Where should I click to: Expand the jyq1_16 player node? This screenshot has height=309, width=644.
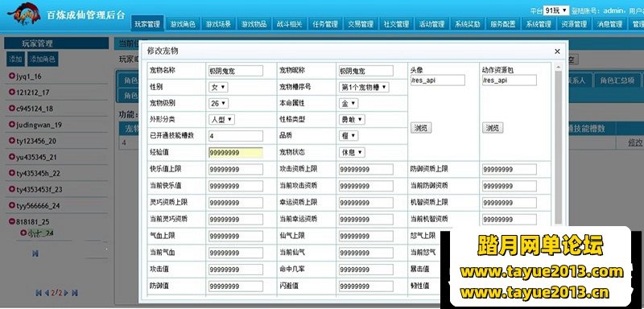[12, 76]
